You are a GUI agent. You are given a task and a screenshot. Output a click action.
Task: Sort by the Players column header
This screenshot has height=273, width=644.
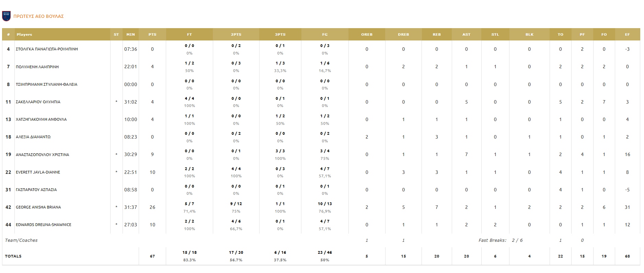24,35
